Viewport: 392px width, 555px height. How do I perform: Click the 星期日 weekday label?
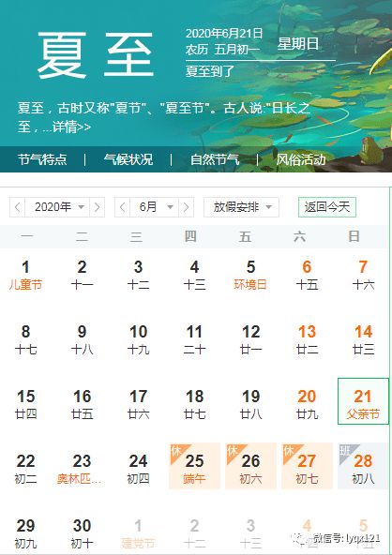298,44
